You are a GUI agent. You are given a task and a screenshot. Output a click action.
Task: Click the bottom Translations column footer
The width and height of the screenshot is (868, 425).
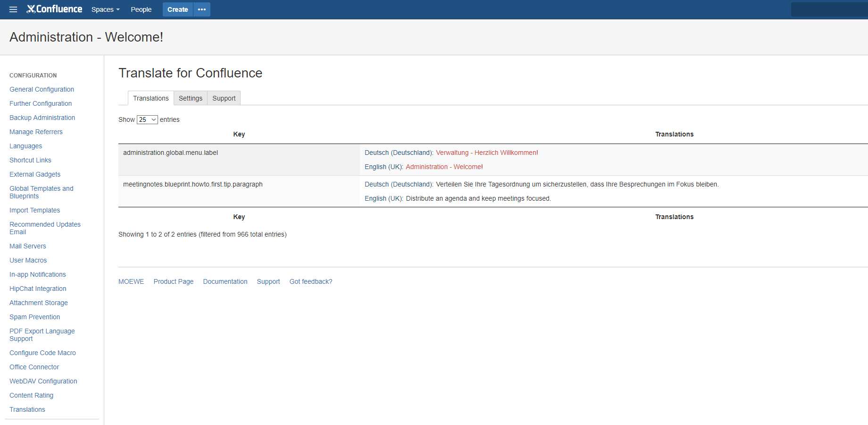click(674, 217)
